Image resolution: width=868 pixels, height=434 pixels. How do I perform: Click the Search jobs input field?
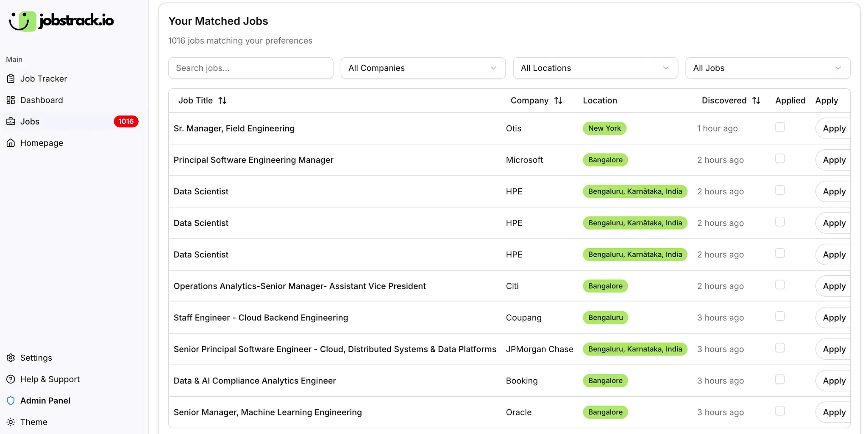pyautogui.click(x=250, y=68)
